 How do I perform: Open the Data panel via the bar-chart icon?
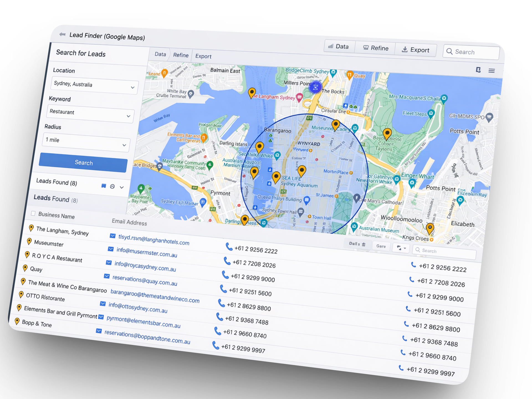(331, 47)
